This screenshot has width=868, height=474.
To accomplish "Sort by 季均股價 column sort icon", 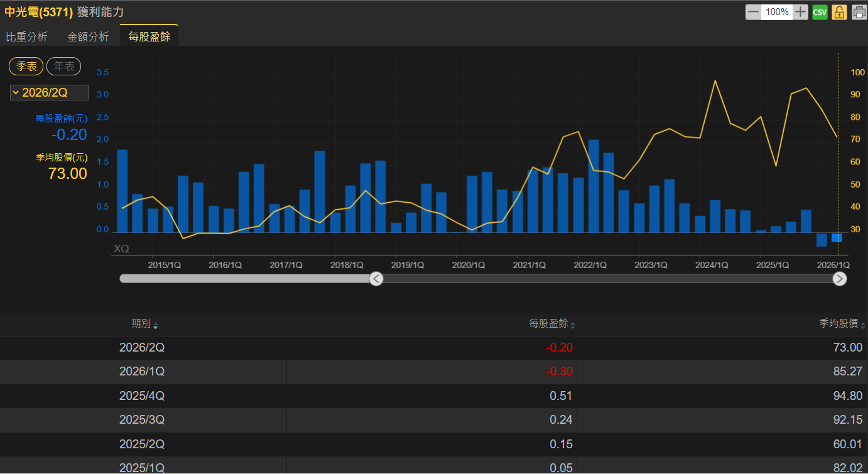I will pyautogui.click(x=863, y=325).
